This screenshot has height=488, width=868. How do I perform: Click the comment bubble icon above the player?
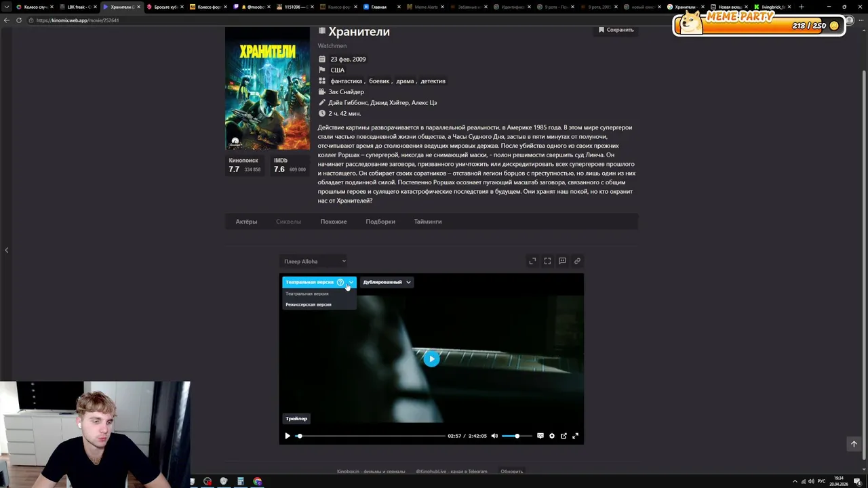pyautogui.click(x=562, y=261)
